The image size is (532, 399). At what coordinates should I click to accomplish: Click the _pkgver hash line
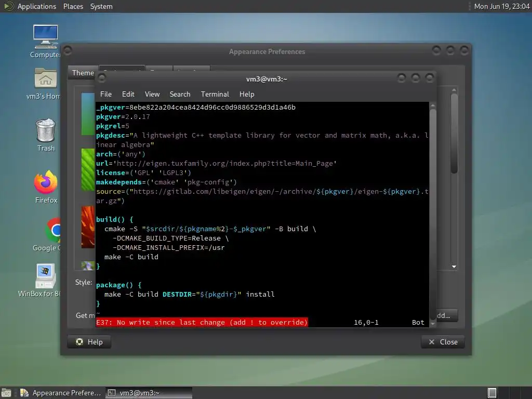pos(196,107)
